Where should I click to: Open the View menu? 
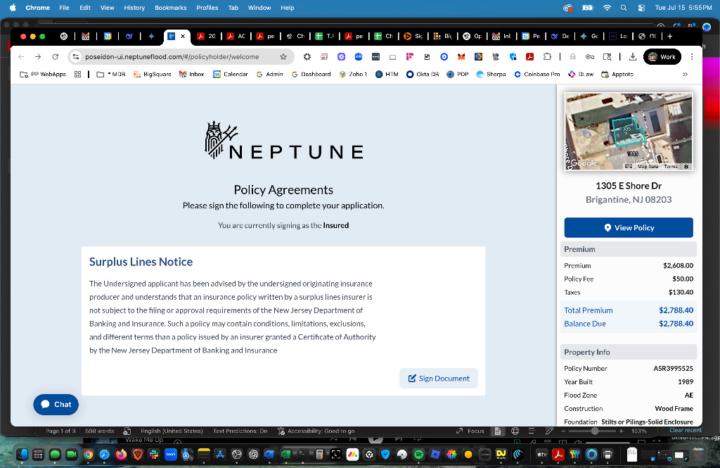pyautogui.click(x=107, y=8)
